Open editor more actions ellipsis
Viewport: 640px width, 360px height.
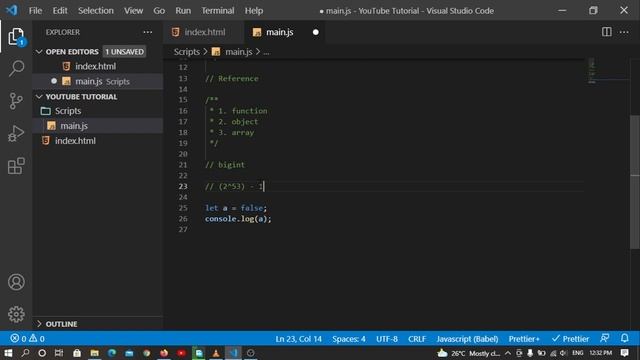click(624, 32)
